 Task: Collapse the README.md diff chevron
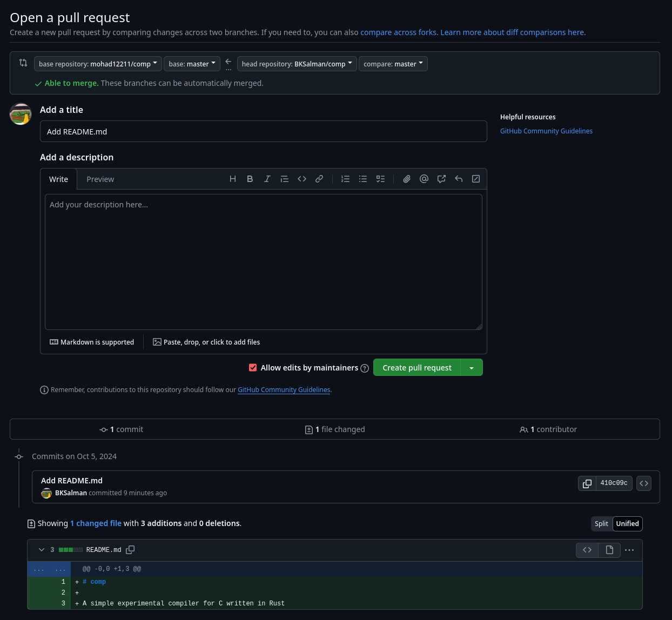click(42, 550)
